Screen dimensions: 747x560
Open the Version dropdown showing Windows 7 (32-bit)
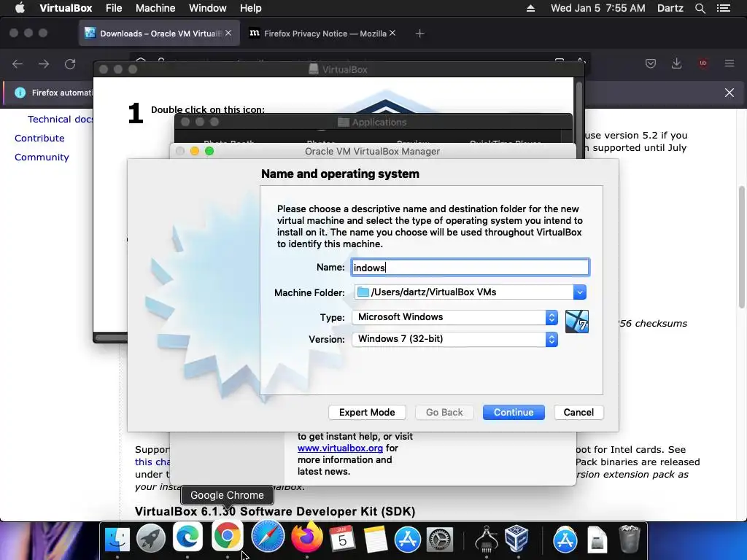(454, 339)
